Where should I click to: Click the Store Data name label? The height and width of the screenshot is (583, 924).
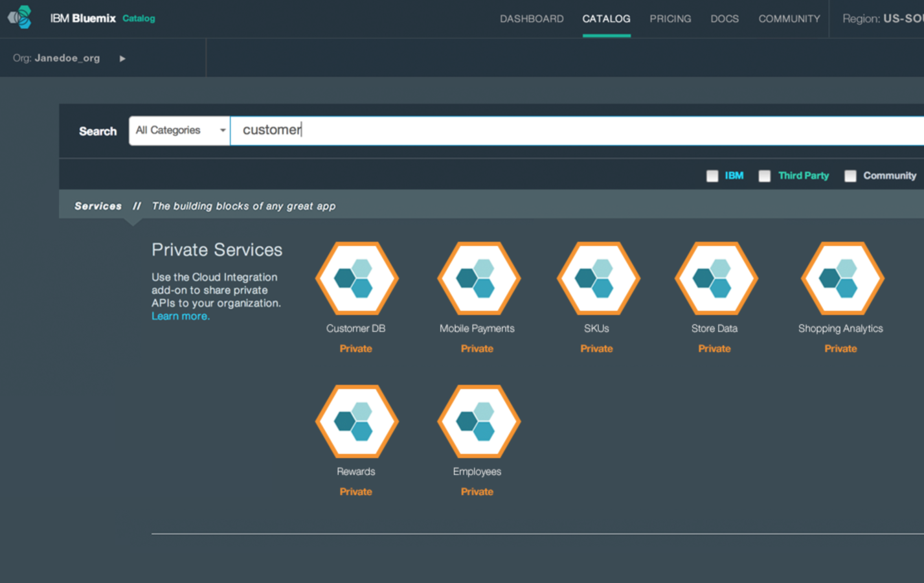point(714,328)
